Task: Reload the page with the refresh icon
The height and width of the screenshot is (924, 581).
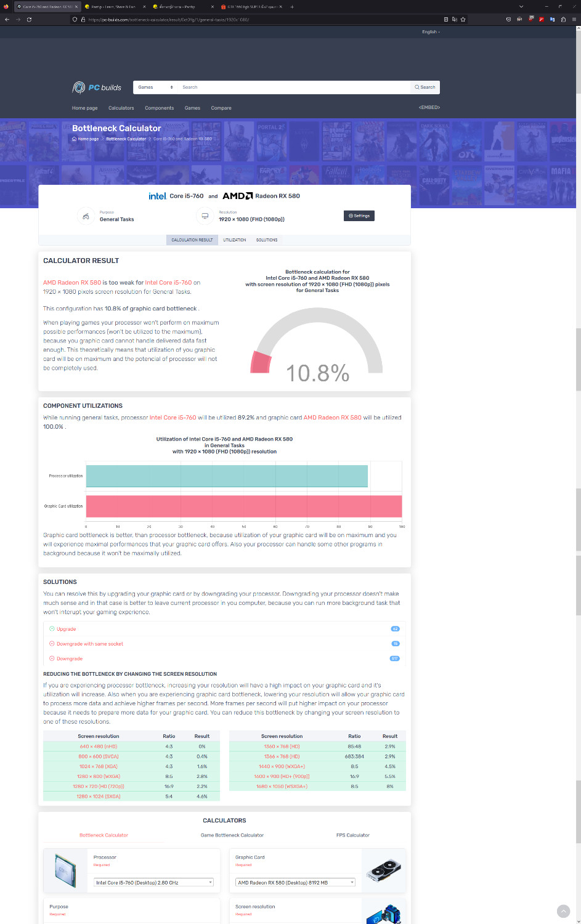Action: coord(29,19)
